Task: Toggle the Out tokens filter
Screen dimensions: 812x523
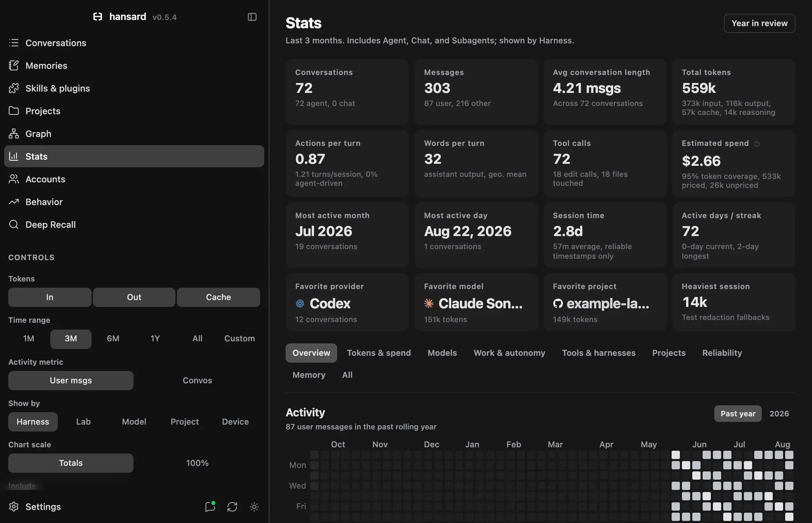Action: tap(134, 297)
